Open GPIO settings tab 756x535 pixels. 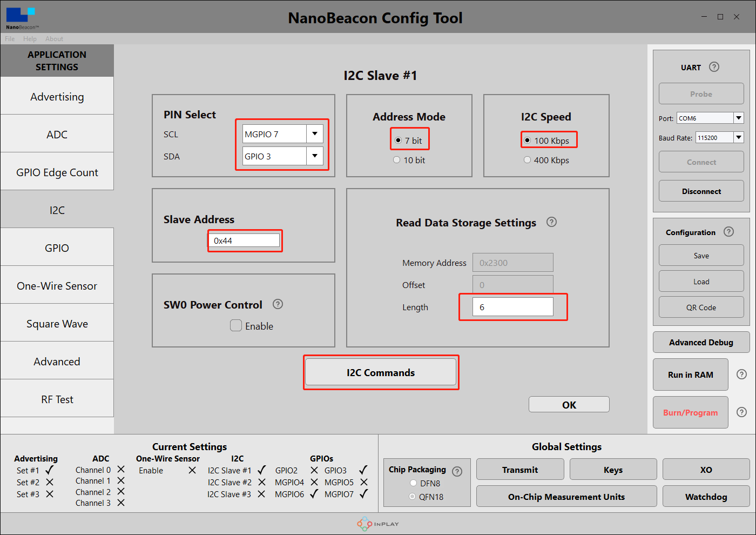point(57,248)
